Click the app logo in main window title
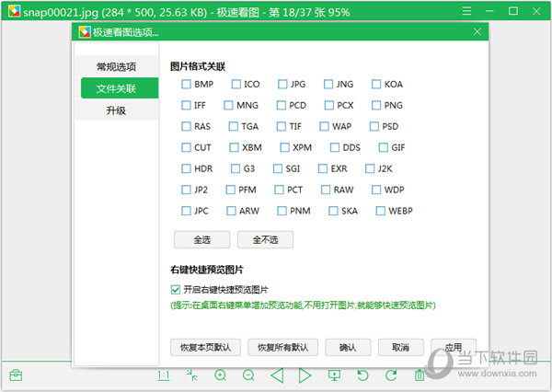This screenshot has height=392, width=552. [15, 11]
